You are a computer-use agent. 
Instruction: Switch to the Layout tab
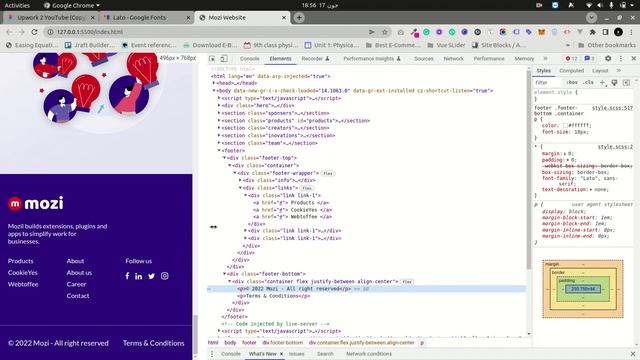[x=600, y=71]
